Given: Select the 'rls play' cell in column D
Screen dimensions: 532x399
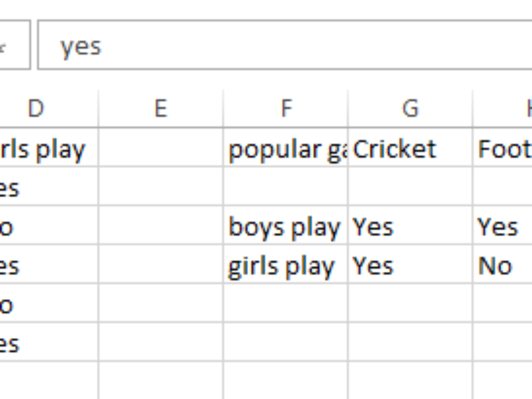Looking at the screenshot, I should tap(44, 149).
